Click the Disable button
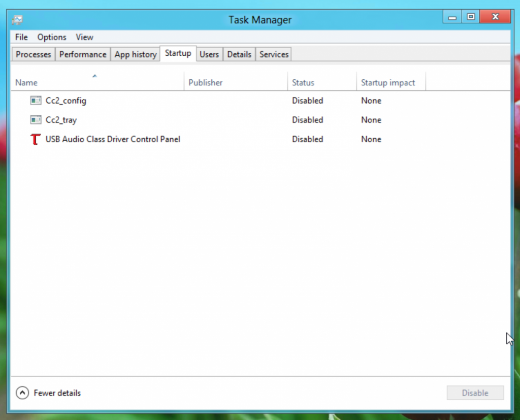Viewport: 520px width, 420px height. point(475,393)
